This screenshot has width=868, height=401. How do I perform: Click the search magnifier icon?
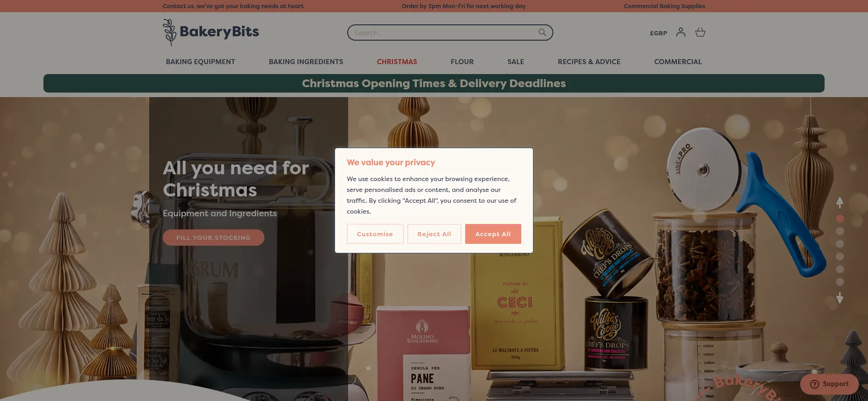point(542,33)
